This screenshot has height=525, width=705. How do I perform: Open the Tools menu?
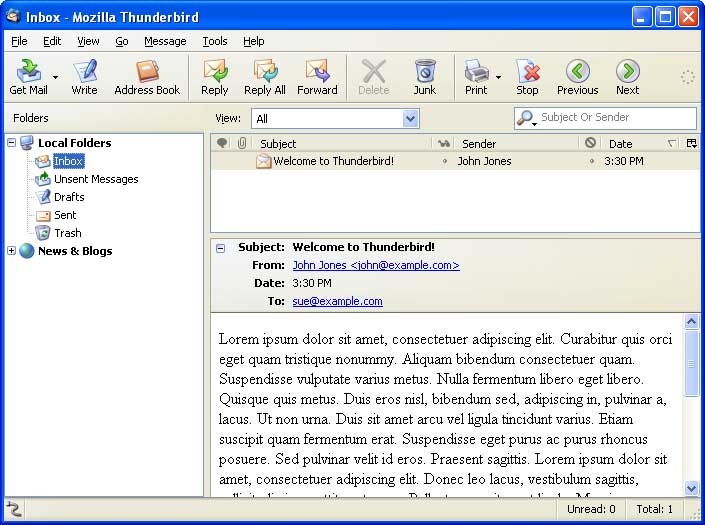coord(214,41)
